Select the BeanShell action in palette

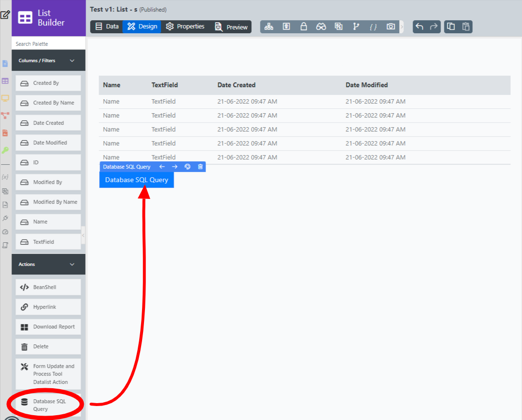[x=48, y=287]
